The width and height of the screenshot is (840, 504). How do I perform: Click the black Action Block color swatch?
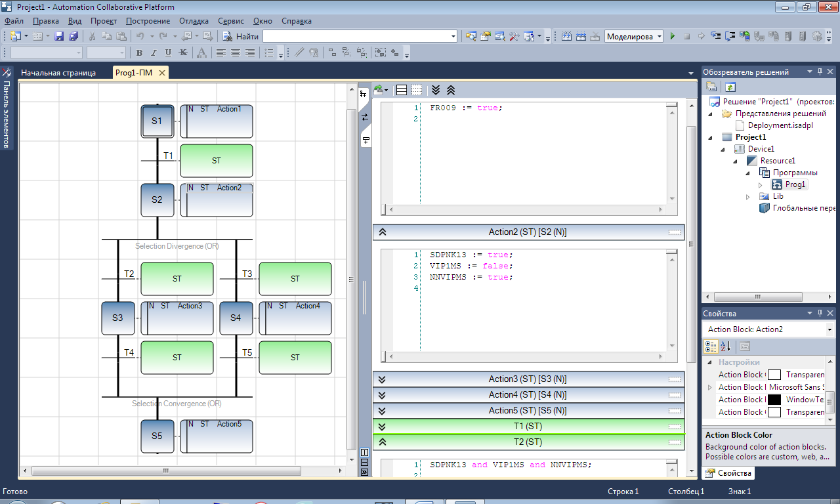click(774, 400)
